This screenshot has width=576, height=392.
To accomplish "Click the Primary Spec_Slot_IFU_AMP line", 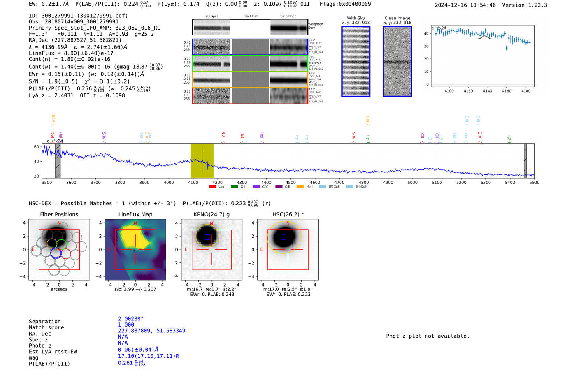I will pyautogui.click(x=95, y=28).
